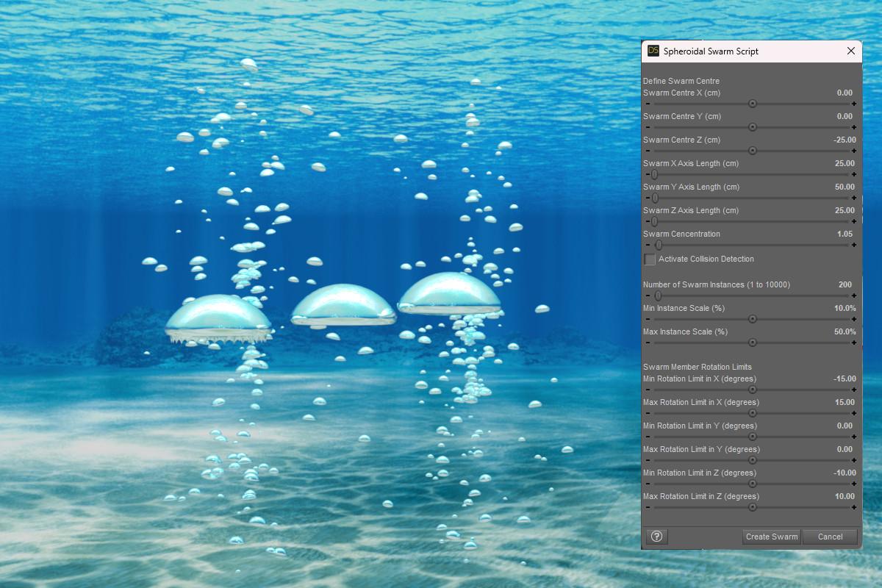Click the Swarm Cencentration value 1.05
The image size is (882, 588).
click(x=845, y=234)
